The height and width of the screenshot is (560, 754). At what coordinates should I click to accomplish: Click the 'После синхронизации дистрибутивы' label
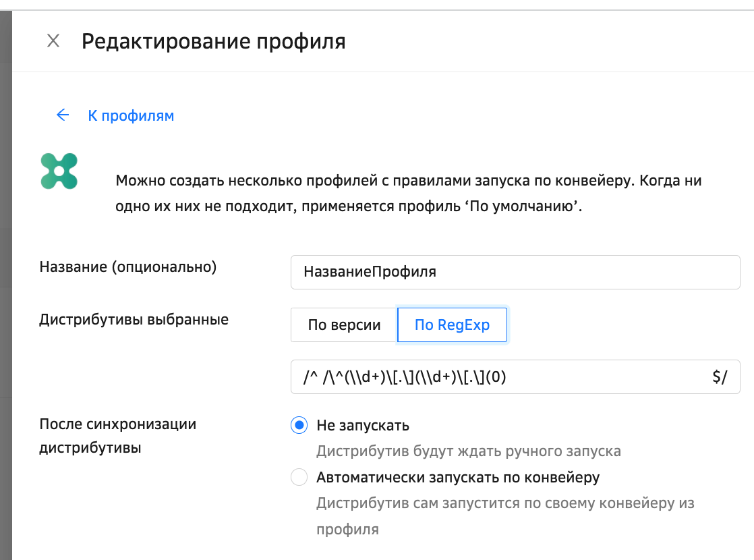pyautogui.click(x=118, y=436)
